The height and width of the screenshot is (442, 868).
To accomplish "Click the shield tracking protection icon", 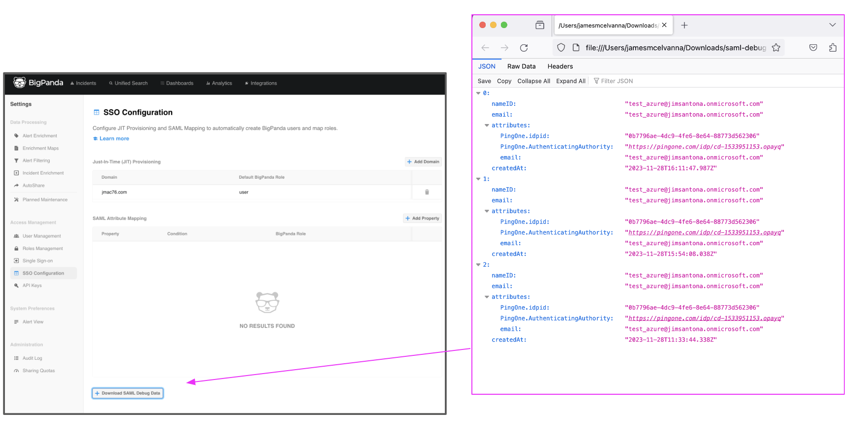I will (561, 48).
